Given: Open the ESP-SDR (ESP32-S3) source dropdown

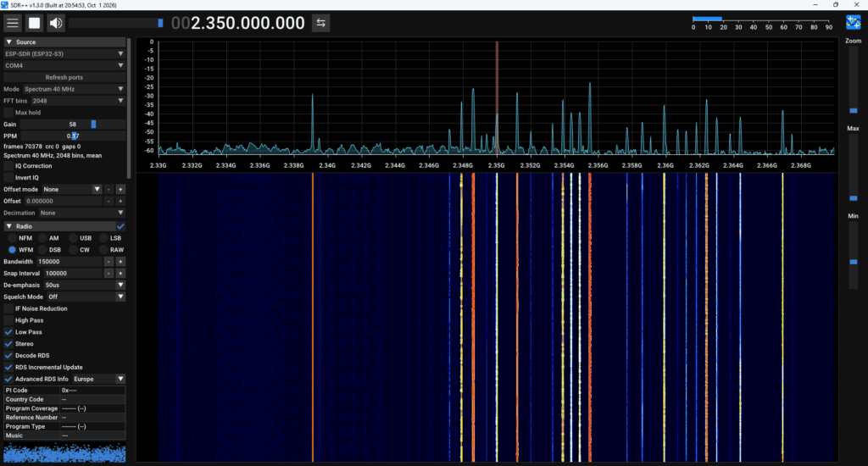Looking at the screenshot, I should point(64,53).
